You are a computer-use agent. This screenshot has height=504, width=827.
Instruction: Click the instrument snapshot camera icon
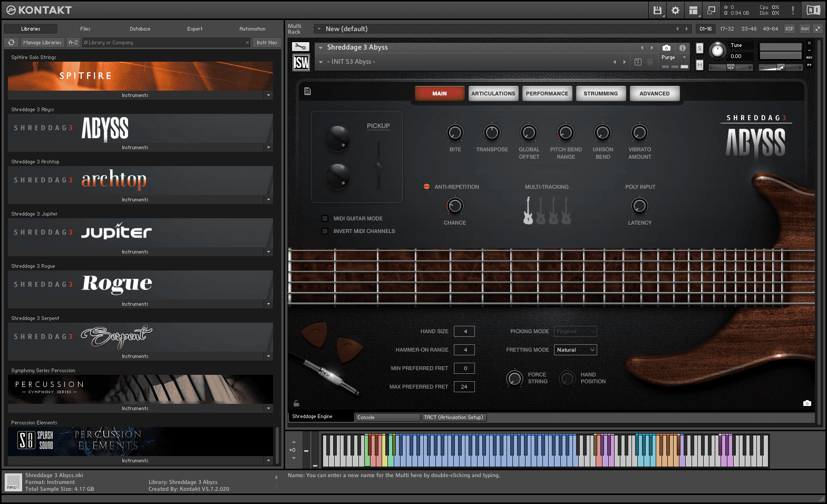(666, 47)
